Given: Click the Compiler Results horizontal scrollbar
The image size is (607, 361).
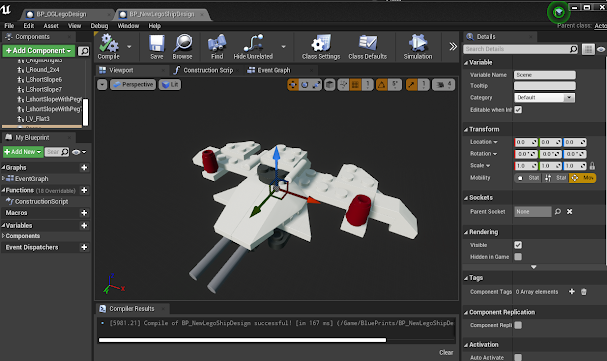Looking at the screenshot, I should [242, 340].
